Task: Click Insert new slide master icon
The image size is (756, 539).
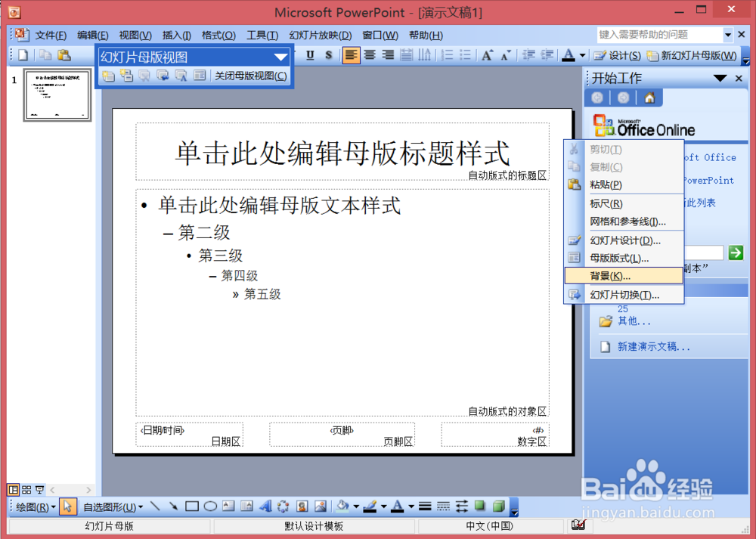Action: [x=108, y=76]
